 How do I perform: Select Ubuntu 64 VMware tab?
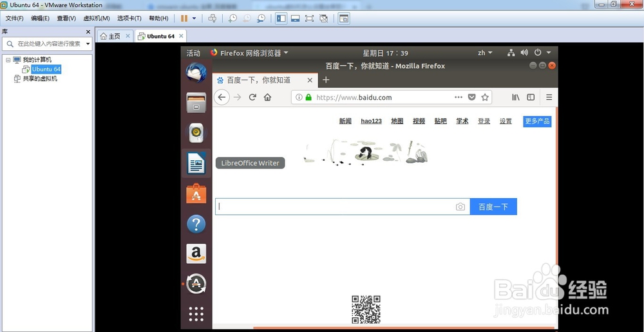click(x=160, y=36)
